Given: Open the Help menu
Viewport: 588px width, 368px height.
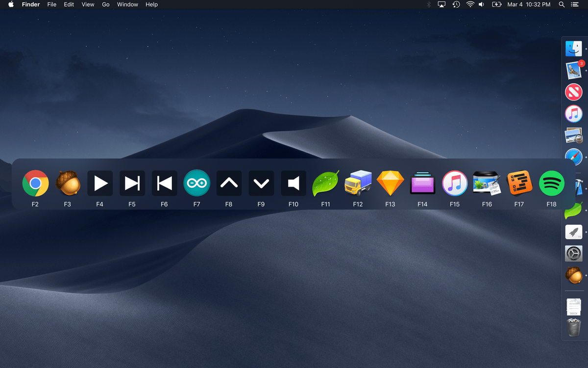Looking at the screenshot, I should 152,4.
